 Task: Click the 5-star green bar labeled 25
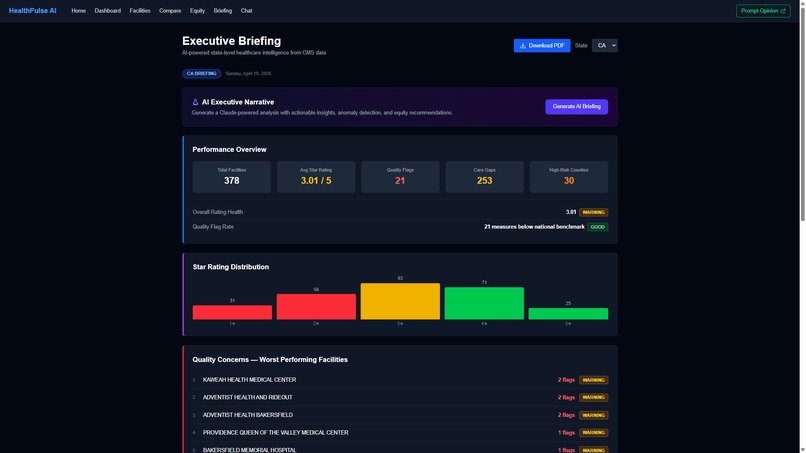[x=568, y=314]
